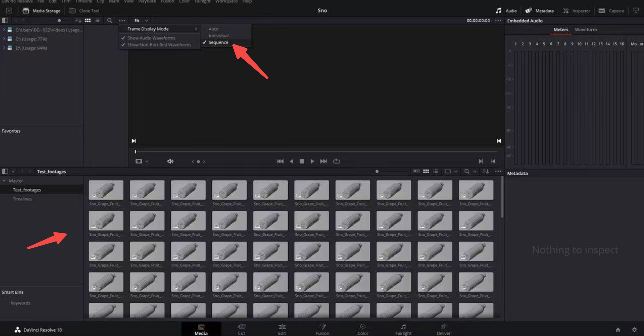The height and width of the screenshot is (336, 644).
Task: Switch to the Waveform tab
Action: click(586, 29)
